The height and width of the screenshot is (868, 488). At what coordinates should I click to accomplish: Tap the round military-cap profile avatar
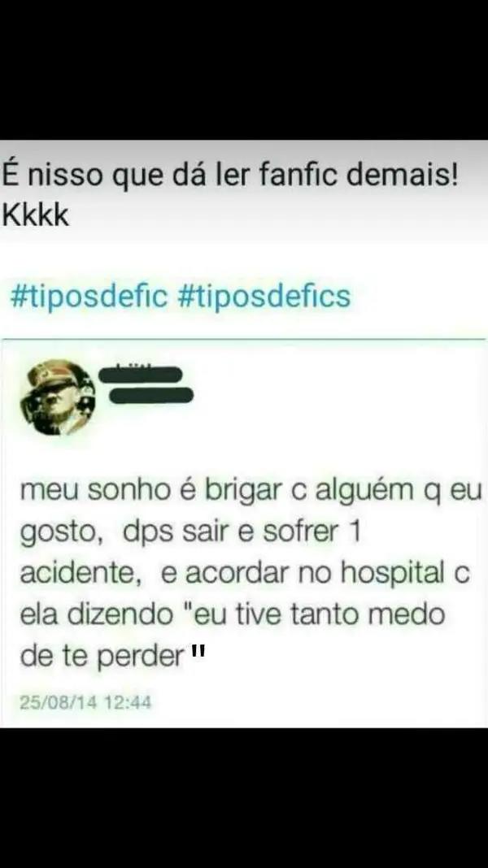58,397
